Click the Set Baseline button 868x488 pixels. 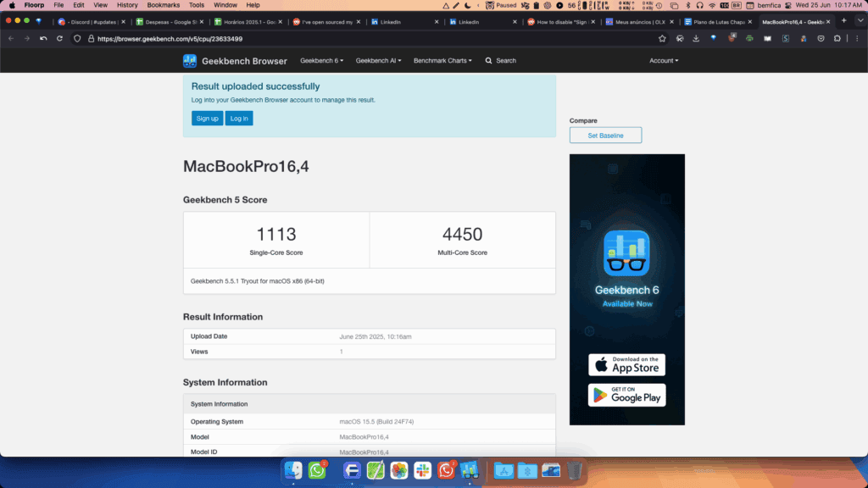(x=605, y=136)
